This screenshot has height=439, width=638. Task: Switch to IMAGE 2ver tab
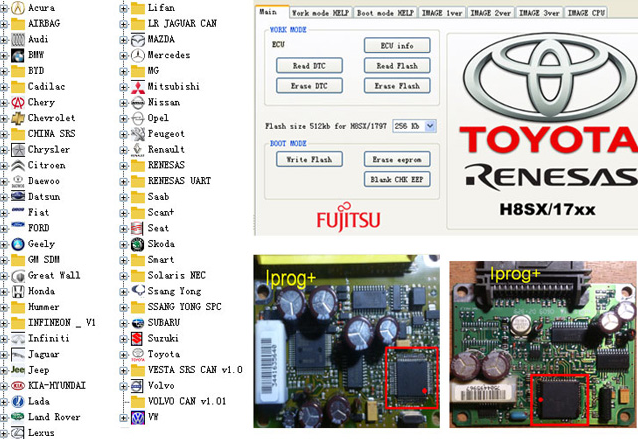pos(491,13)
